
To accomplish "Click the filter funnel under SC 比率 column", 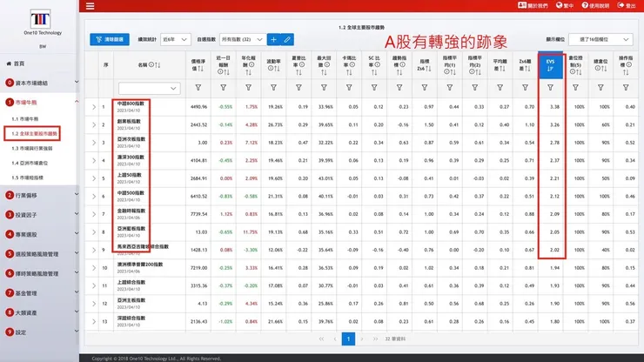I will 374,88.
